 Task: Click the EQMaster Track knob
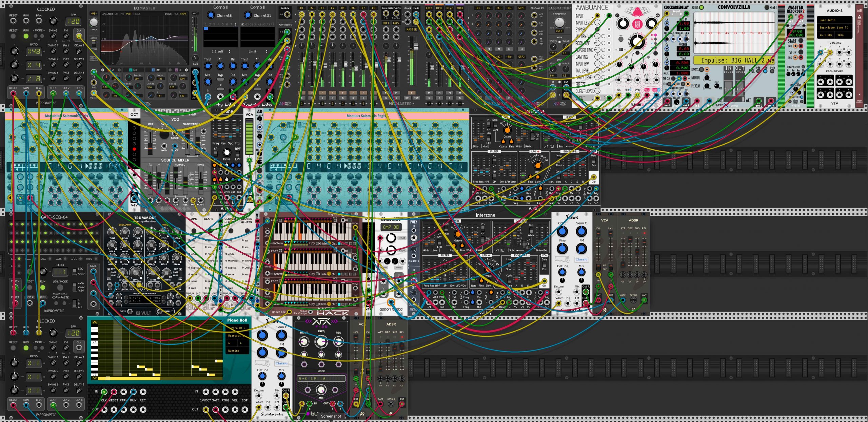tap(94, 22)
